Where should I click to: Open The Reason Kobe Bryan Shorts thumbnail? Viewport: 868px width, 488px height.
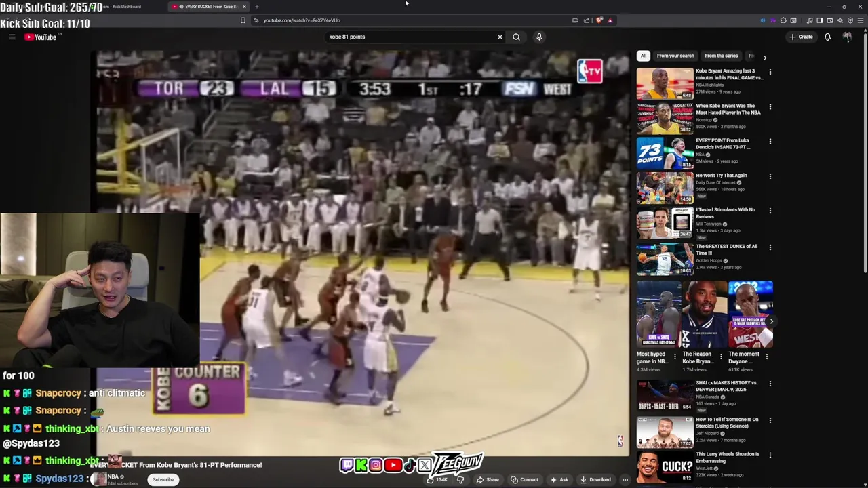[704, 314]
